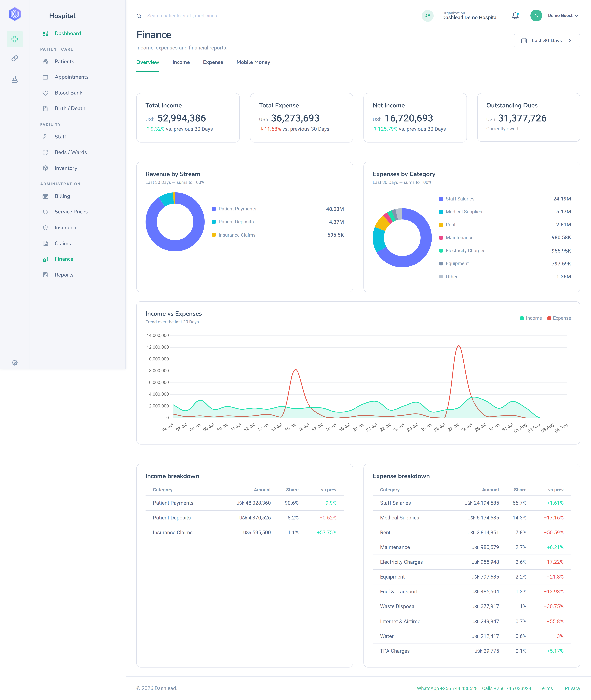Screen dimensions: 591x700
Task: Click the Expenses by Category donut chart
Action: coord(402,238)
